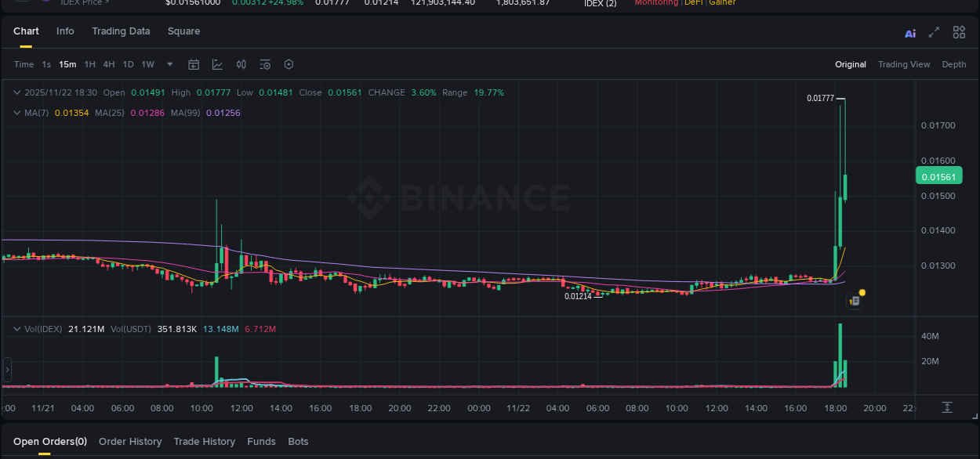Click the green current price label 0.01561
980x459 pixels.
(x=938, y=176)
